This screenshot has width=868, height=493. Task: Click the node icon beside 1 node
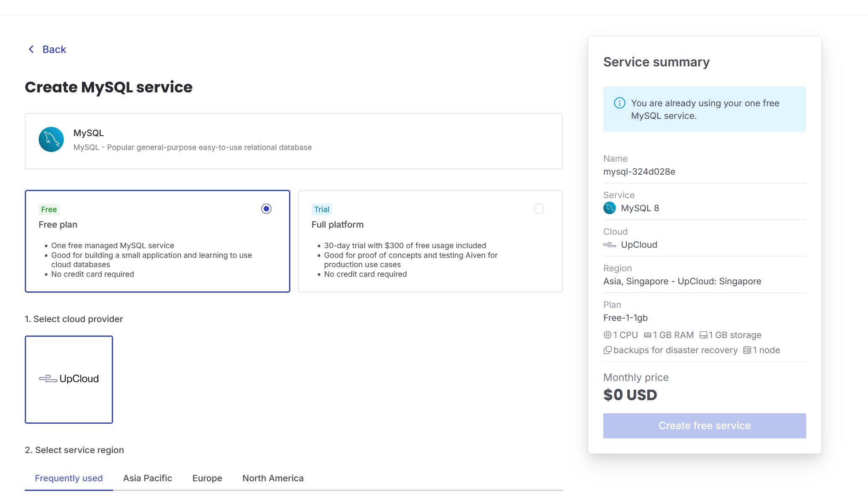point(747,350)
